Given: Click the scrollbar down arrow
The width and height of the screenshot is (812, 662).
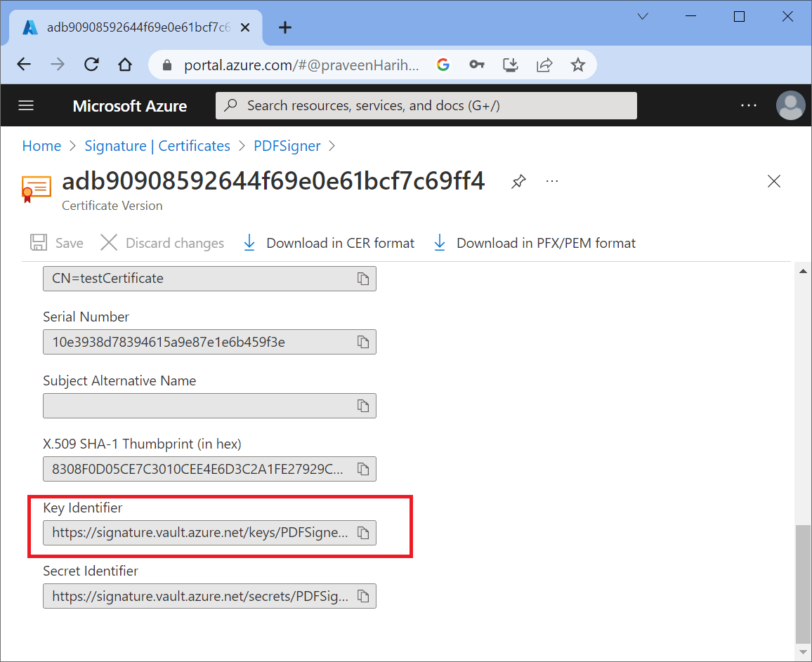Looking at the screenshot, I should (803, 651).
